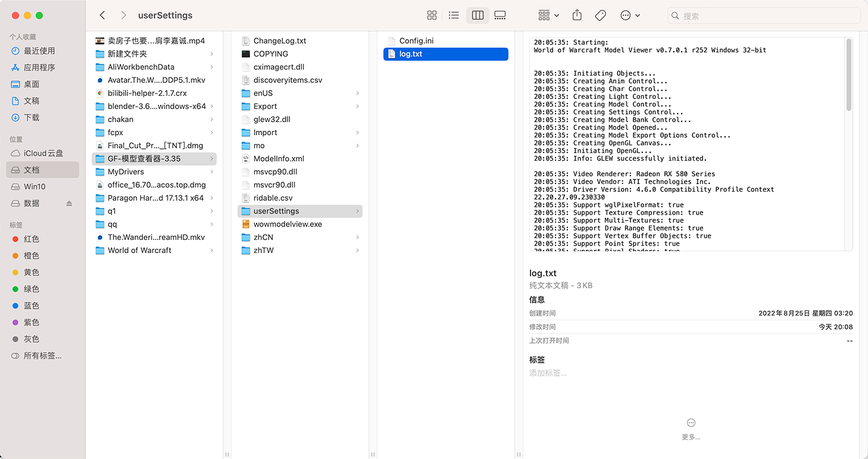This screenshot has height=459, width=868.
Task: Click the Share toolbar icon
Action: tap(577, 15)
